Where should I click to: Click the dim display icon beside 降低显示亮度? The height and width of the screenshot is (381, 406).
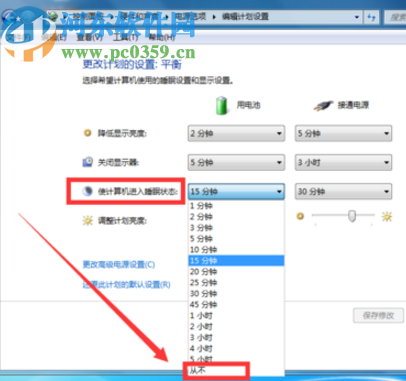click(87, 133)
